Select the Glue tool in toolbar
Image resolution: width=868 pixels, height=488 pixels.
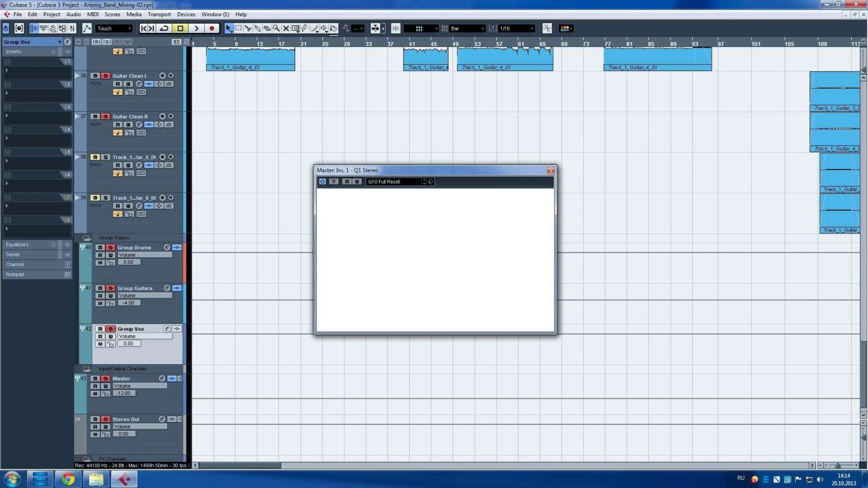point(258,28)
